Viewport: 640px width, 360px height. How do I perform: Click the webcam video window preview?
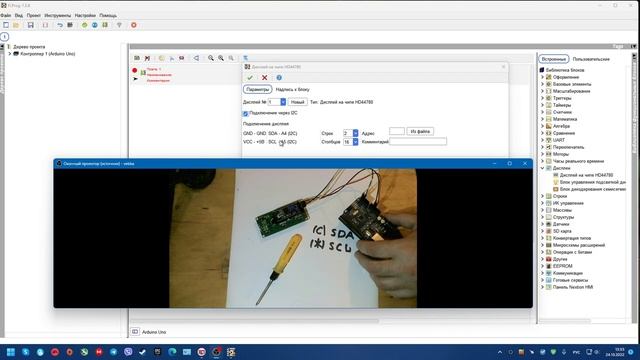[x=293, y=238]
